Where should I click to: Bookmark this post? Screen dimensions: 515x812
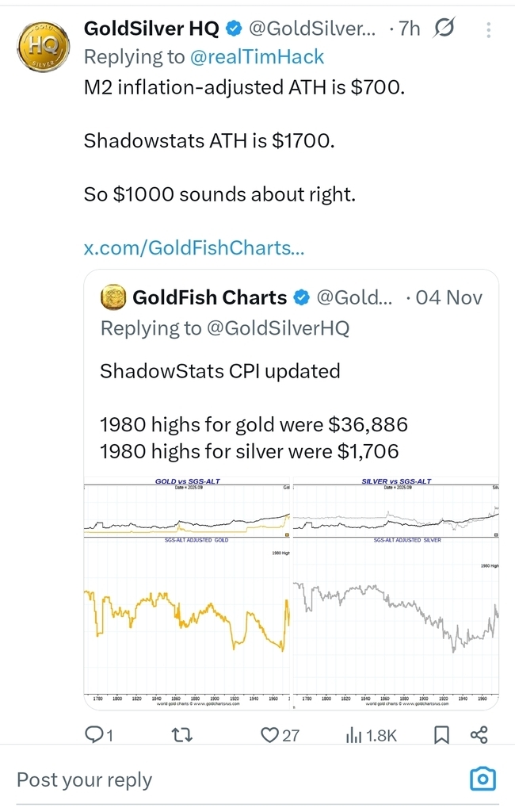(x=442, y=735)
